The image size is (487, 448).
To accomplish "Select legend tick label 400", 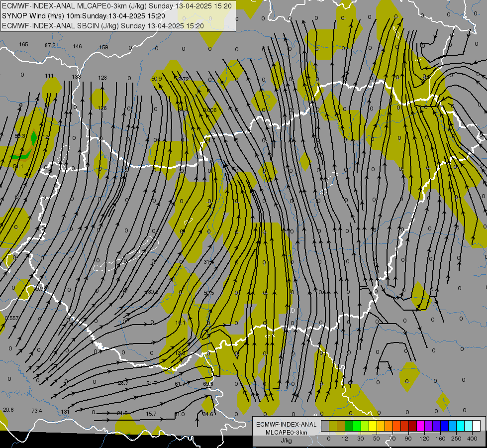I will click(x=472, y=439).
